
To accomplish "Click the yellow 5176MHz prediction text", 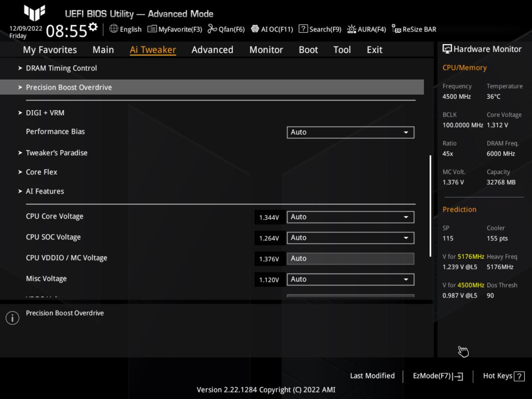I will pyautogui.click(x=471, y=257).
